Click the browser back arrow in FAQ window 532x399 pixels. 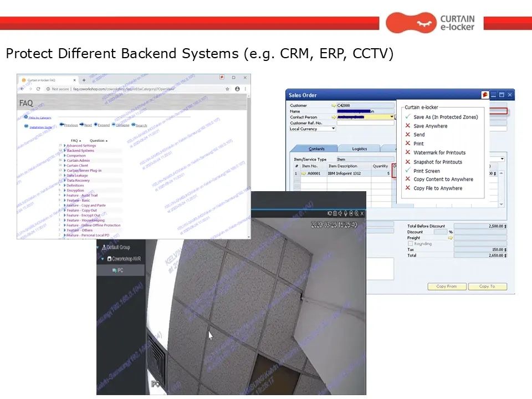click(x=22, y=89)
